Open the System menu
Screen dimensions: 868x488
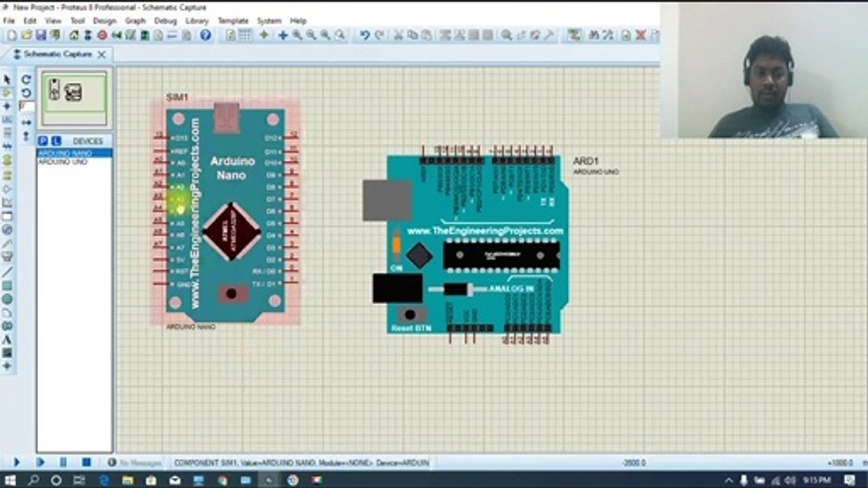pos(269,21)
